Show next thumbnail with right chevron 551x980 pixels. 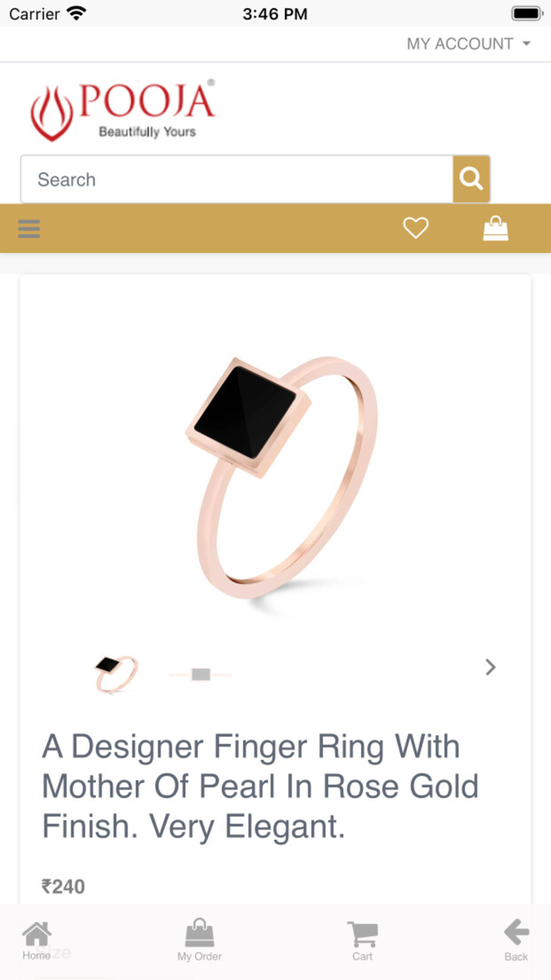tap(490, 667)
